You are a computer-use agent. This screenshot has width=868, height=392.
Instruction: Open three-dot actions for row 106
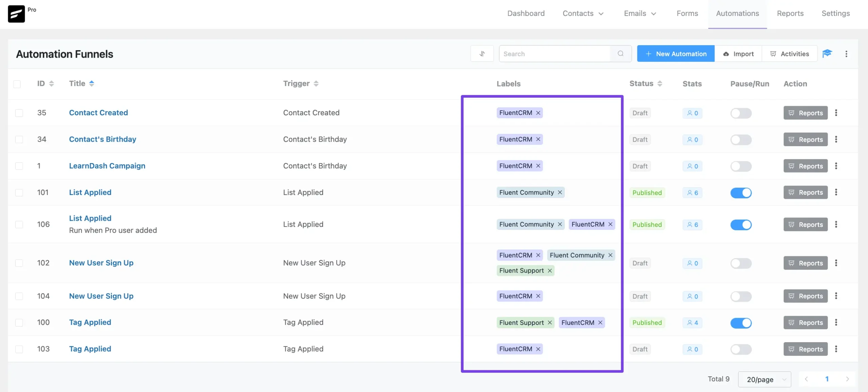pyautogui.click(x=836, y=224)
